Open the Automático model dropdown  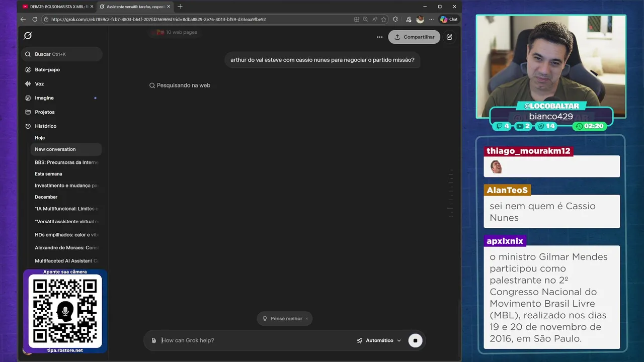(379, 340)
